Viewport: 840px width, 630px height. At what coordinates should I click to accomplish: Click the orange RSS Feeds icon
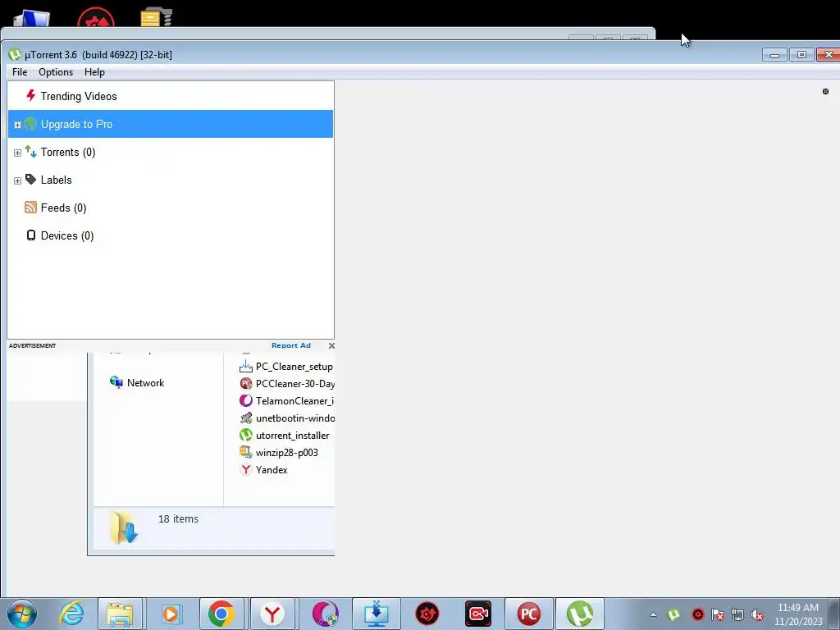(x=30, y=208)
